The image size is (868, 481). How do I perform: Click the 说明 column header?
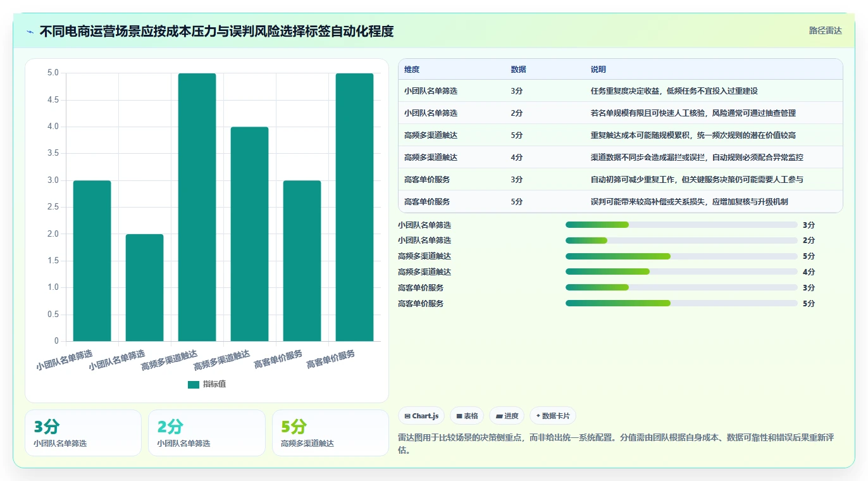pos(598,70)
